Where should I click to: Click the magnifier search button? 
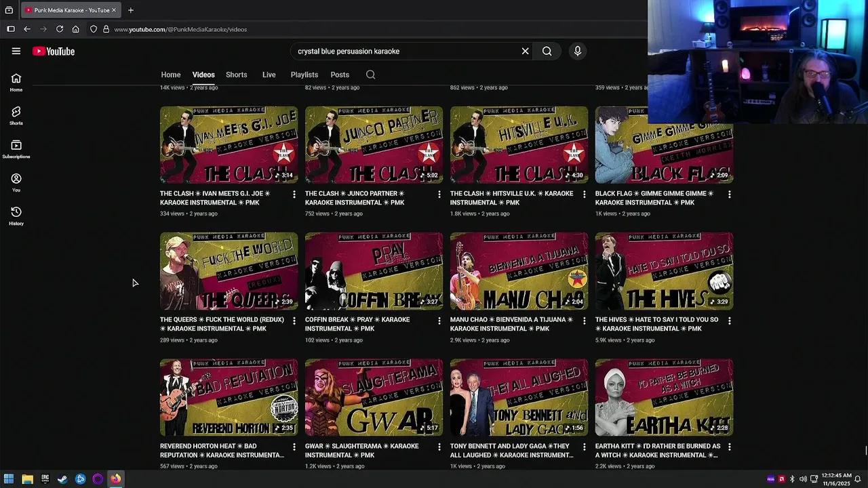(547, 51)
